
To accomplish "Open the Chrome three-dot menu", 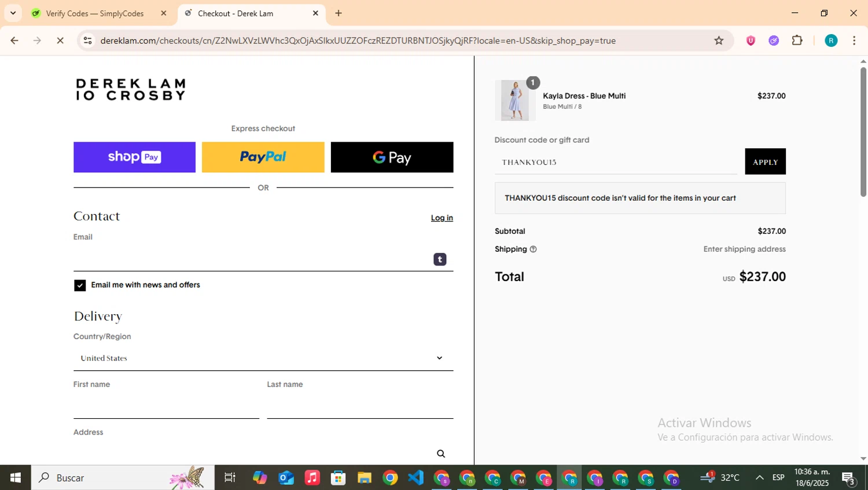I will click(854, 40).
